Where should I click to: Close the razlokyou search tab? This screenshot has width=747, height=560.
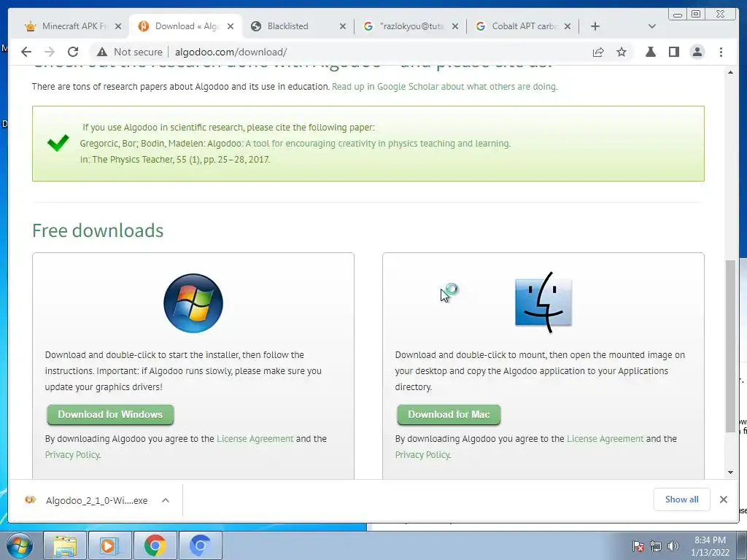tap(455, 26)
